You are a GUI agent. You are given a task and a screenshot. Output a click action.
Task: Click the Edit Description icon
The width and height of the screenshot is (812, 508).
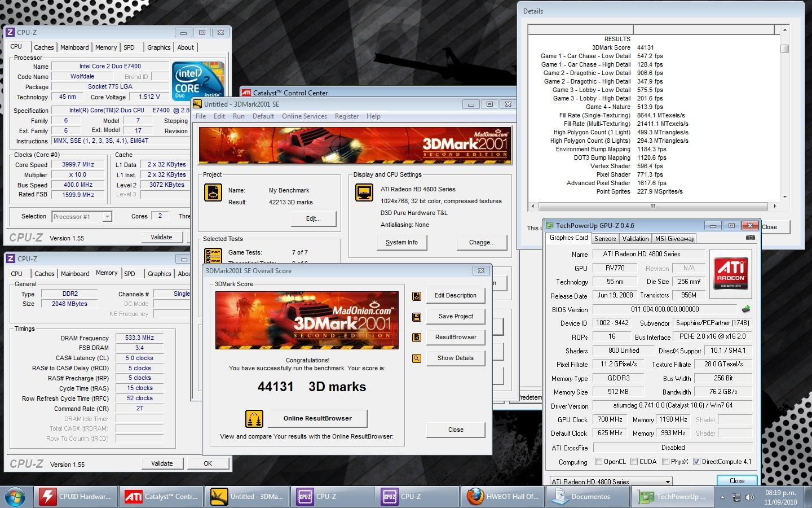point(417,296)
